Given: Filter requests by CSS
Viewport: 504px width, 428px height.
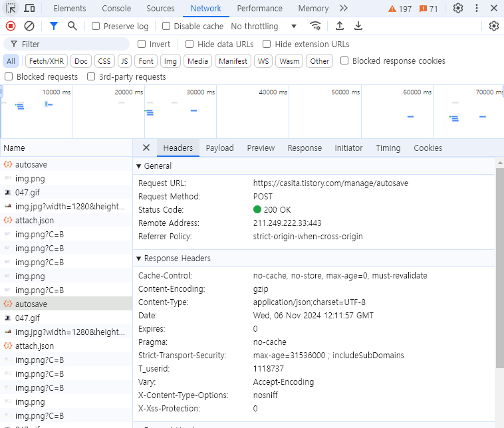Looking at the screenshot, I should point(104,61).
